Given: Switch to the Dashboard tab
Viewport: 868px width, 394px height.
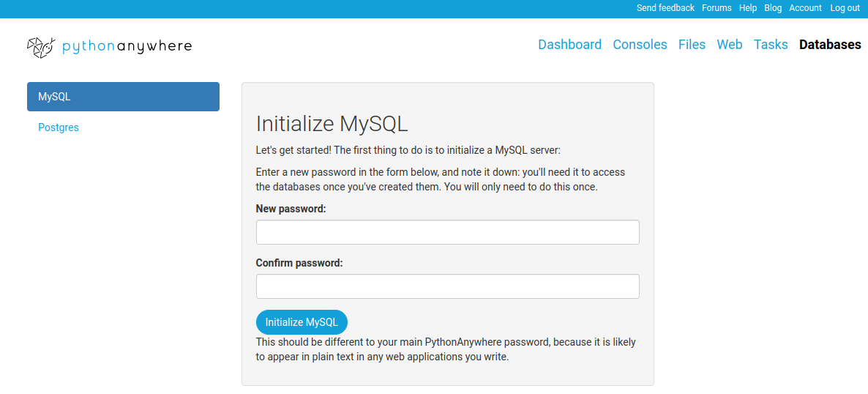Looking at the screenshot, I should 569,45.
